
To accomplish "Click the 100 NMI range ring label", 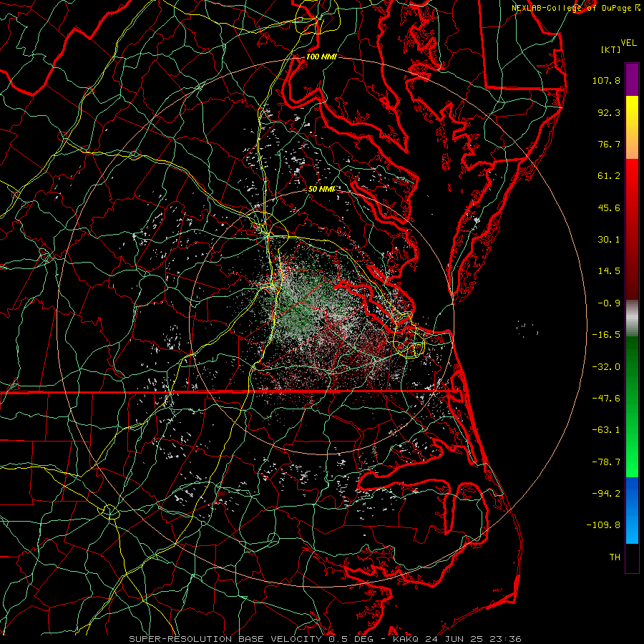I will click(321, 57).
